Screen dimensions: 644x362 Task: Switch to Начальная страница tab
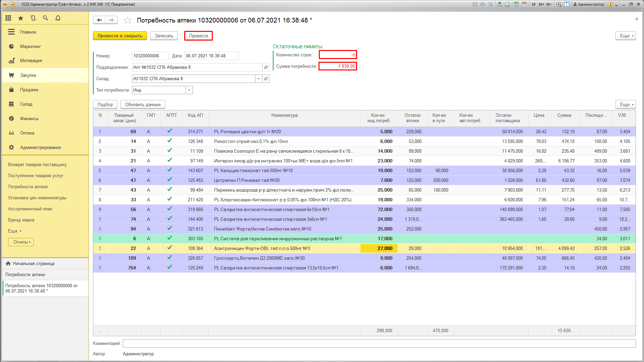click(34, 263)
